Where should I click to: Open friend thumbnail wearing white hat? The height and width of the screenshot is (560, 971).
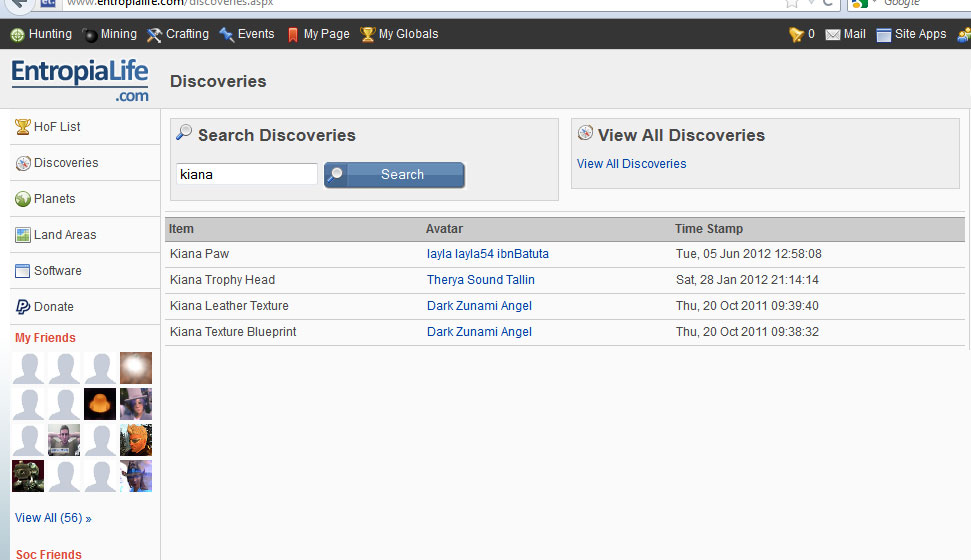point(136,404)
